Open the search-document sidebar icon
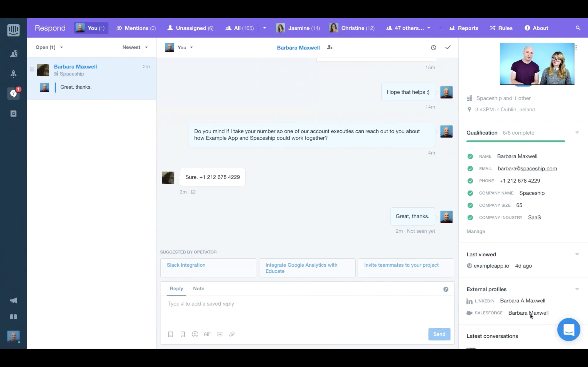588x367 pixels. (x=14, y=113)
